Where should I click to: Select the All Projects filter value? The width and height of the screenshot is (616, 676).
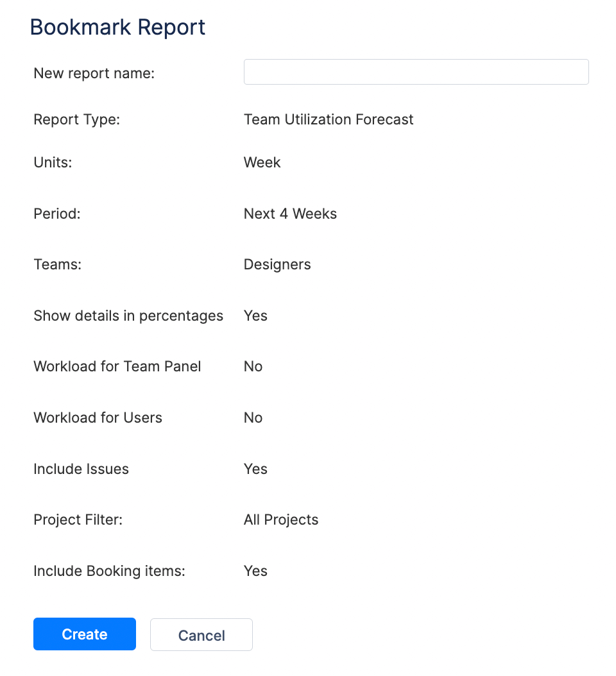[281, 520]
